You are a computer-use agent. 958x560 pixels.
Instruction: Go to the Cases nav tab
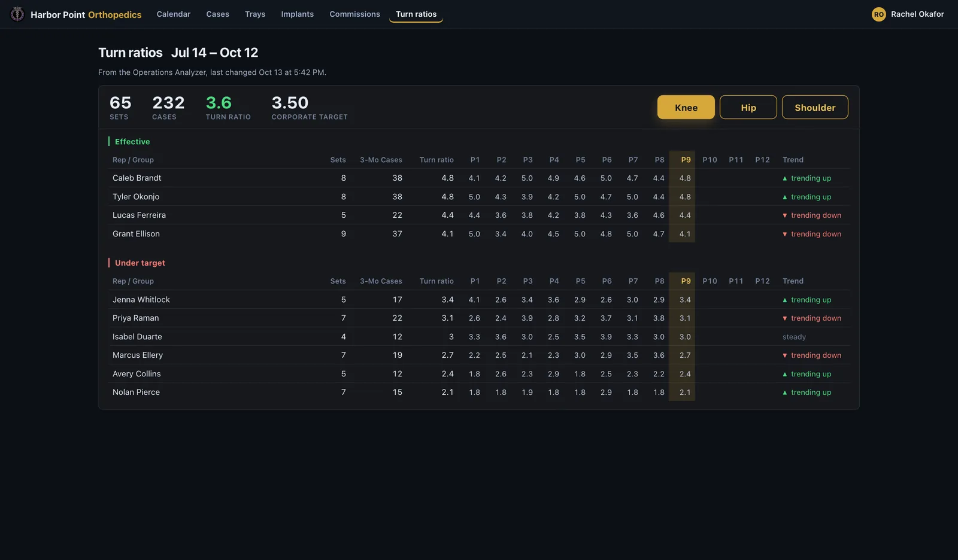[x=218, y=14]
